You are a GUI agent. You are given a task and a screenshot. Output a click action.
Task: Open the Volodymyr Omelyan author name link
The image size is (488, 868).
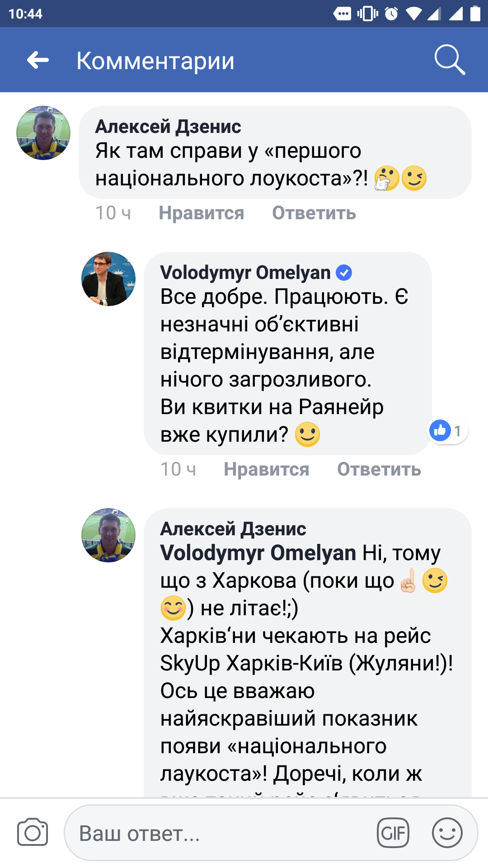click(245, 273)
